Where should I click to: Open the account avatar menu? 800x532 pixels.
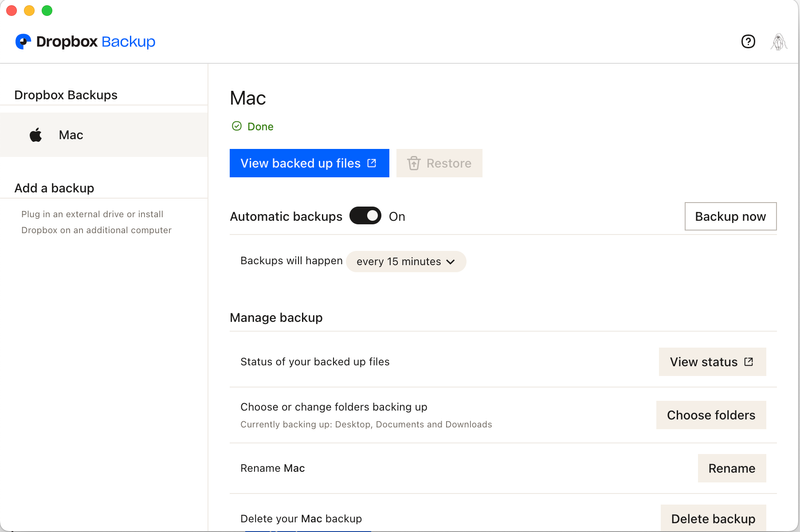(778, 42)
